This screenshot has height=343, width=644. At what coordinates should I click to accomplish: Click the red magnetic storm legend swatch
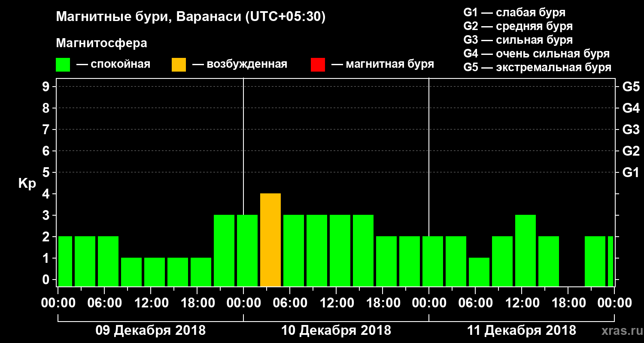pyautogui.click(x=318, y=65)
